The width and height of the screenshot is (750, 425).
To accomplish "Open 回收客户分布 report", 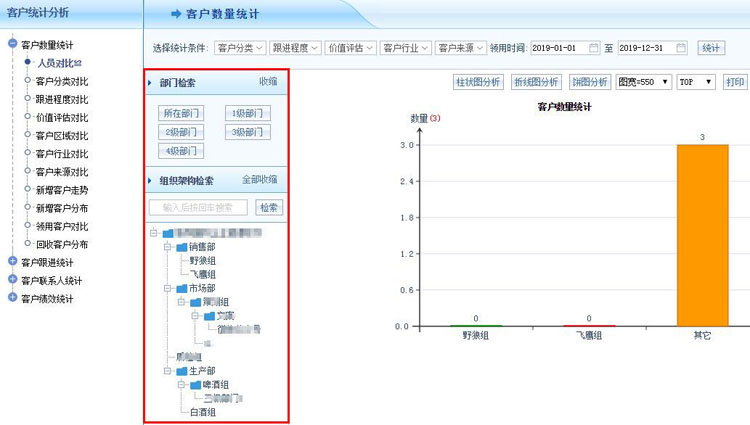I will [62, 244].
